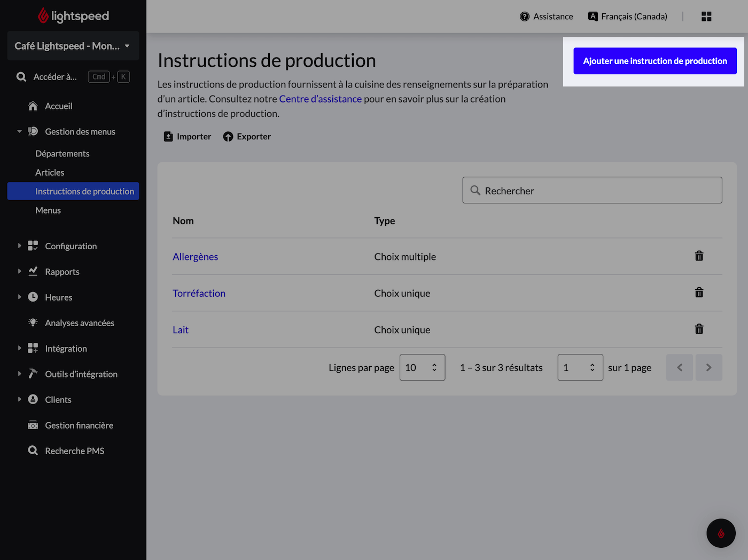The width and height of the screenshot is (748, 560).
Task: Open the app grid icon in header
Action: [x=706, y=17]
